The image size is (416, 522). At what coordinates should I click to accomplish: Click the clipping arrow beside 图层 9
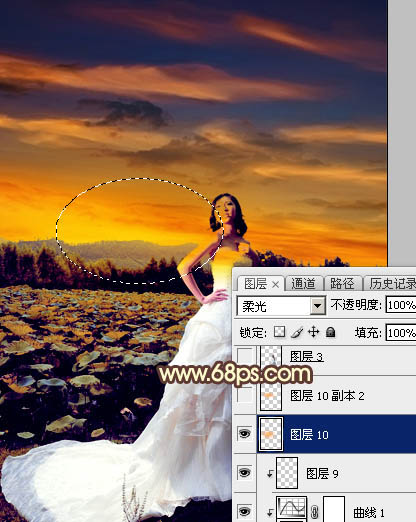(270, 474)
